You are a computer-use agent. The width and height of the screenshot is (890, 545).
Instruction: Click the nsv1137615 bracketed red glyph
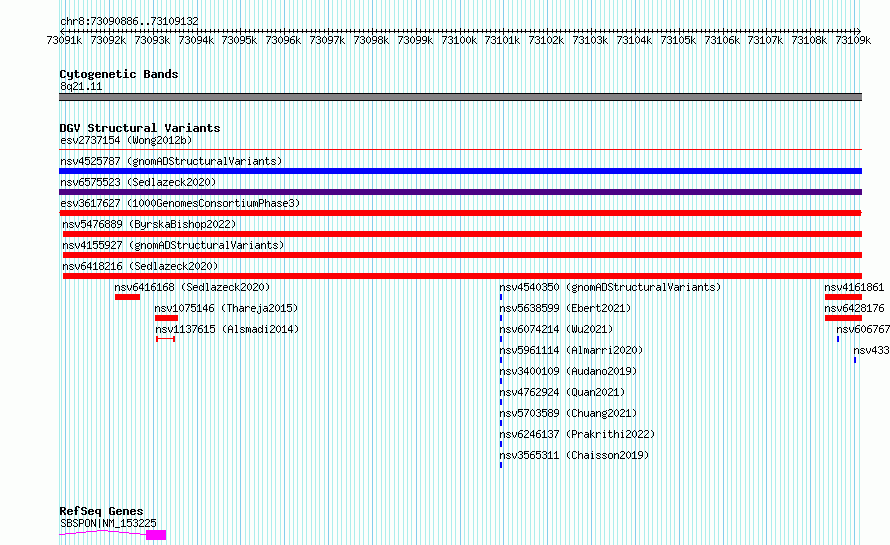point(166,339)
